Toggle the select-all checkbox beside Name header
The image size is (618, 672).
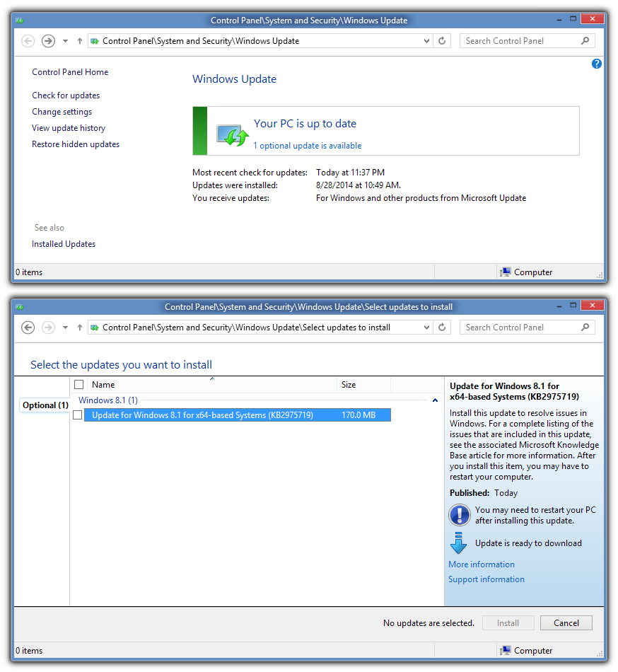tap(78, 384)
